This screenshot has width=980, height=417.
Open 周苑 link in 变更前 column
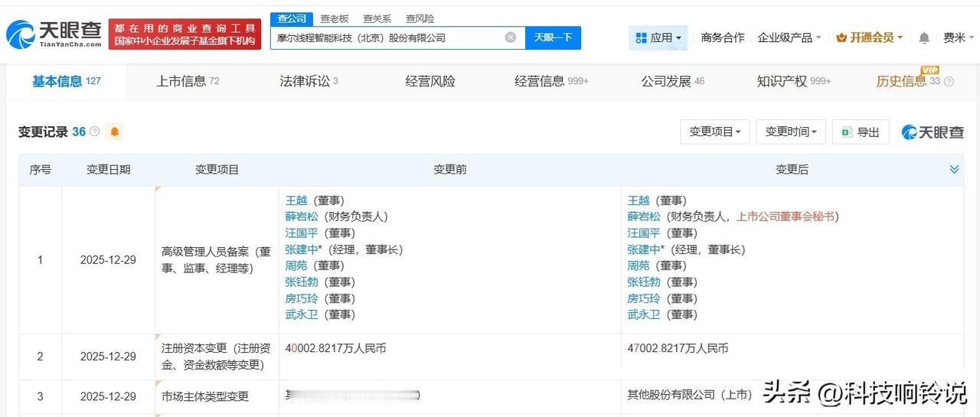tap(296, 266)
